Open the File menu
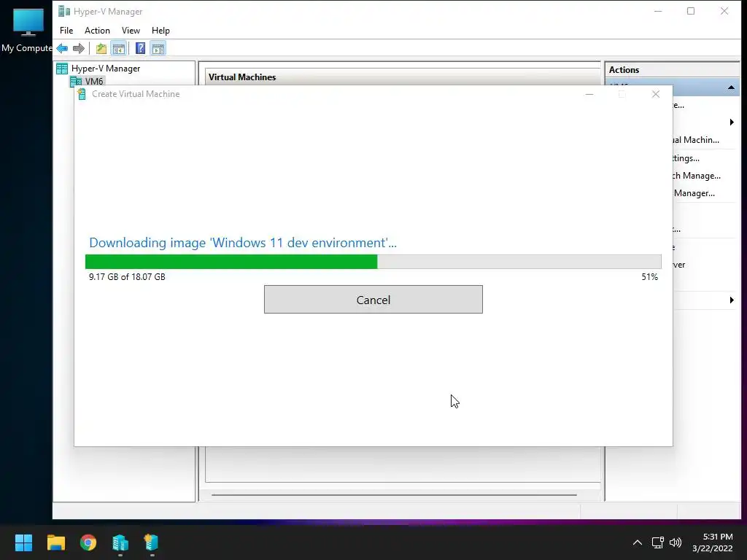This screenshot has height=560, width=747. tap(66, 31)
